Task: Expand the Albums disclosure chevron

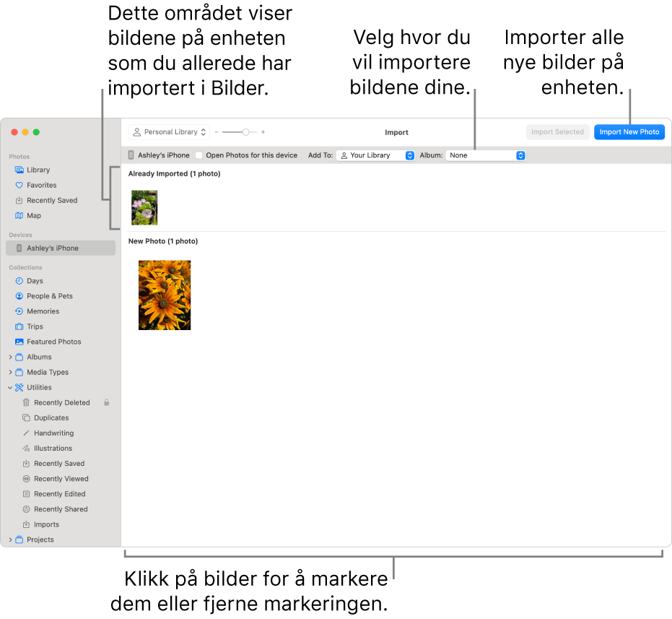Action: [10, 357]
